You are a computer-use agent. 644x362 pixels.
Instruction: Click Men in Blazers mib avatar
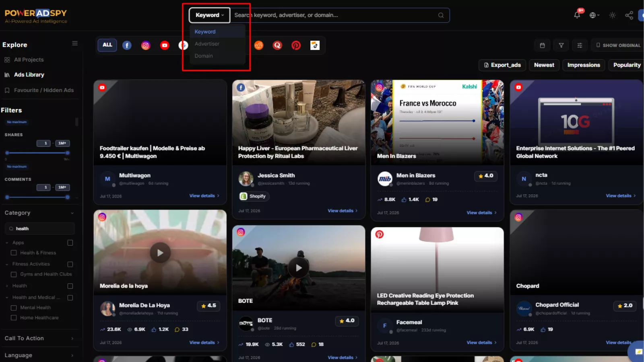(385, 179)
